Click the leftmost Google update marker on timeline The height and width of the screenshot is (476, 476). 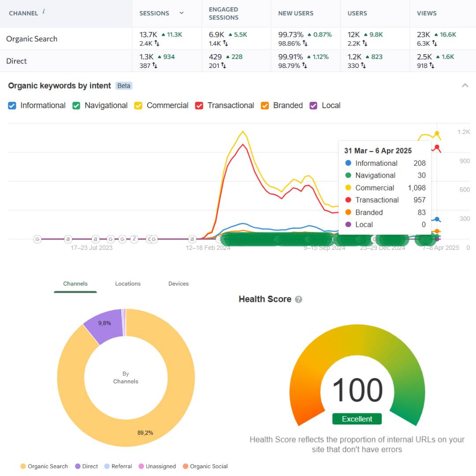(37, 239)
